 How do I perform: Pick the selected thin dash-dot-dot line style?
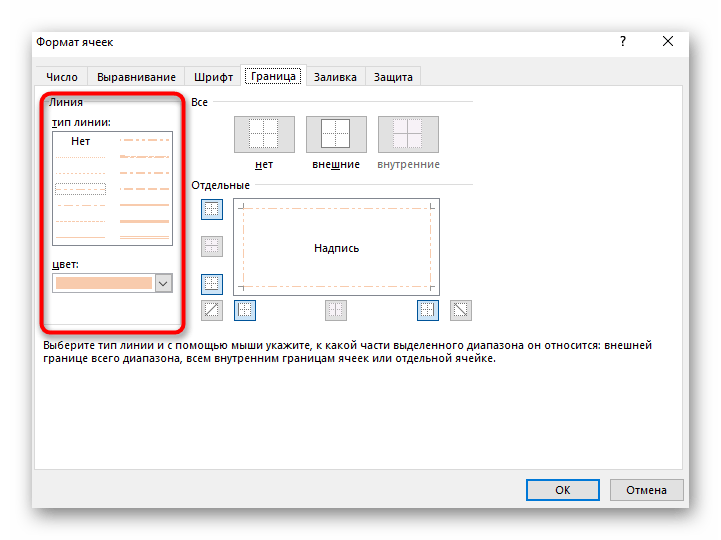tap(80, 189)
